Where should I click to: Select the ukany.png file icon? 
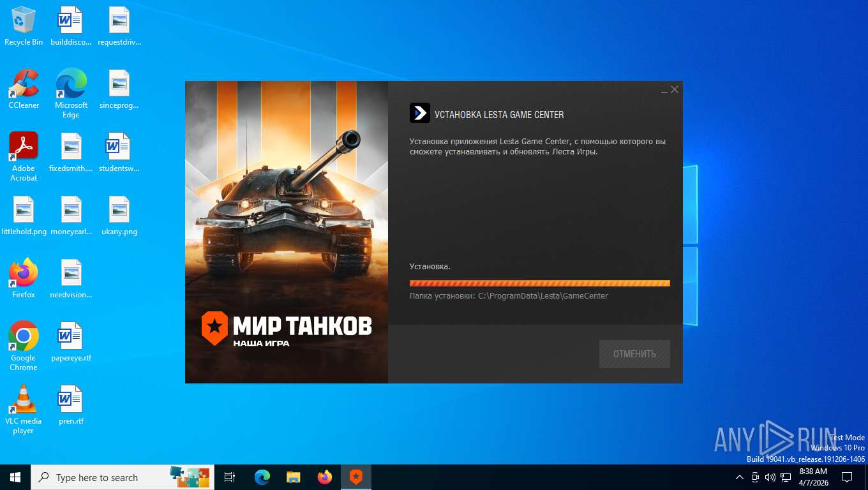tap(119, 216)
